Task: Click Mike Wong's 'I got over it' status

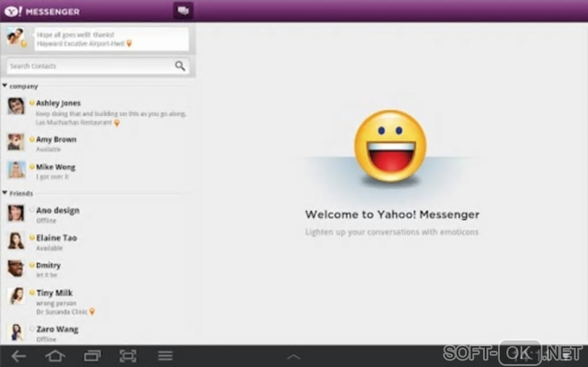Action: click(52, 176)
